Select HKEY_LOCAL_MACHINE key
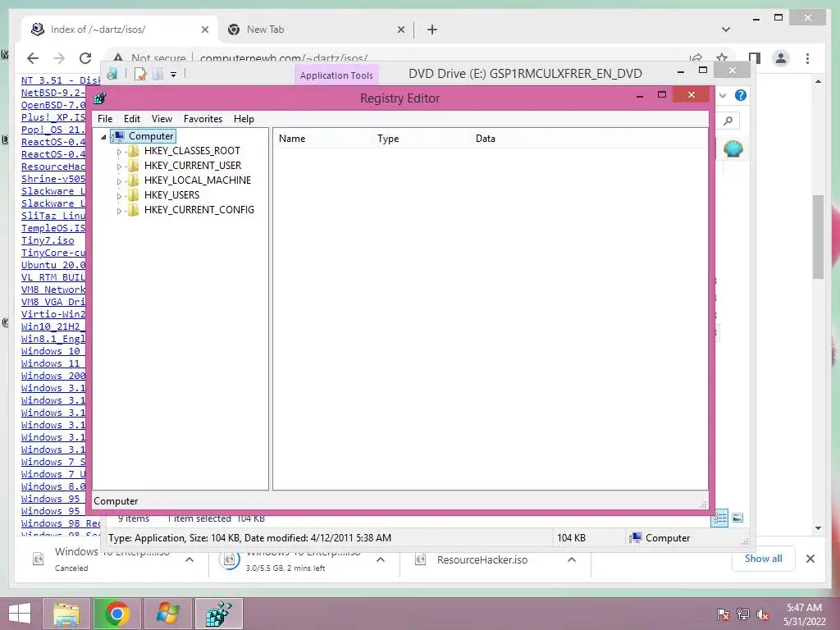Screen dimensions: 840x630 pyautogui.click(x=197, y=180)
